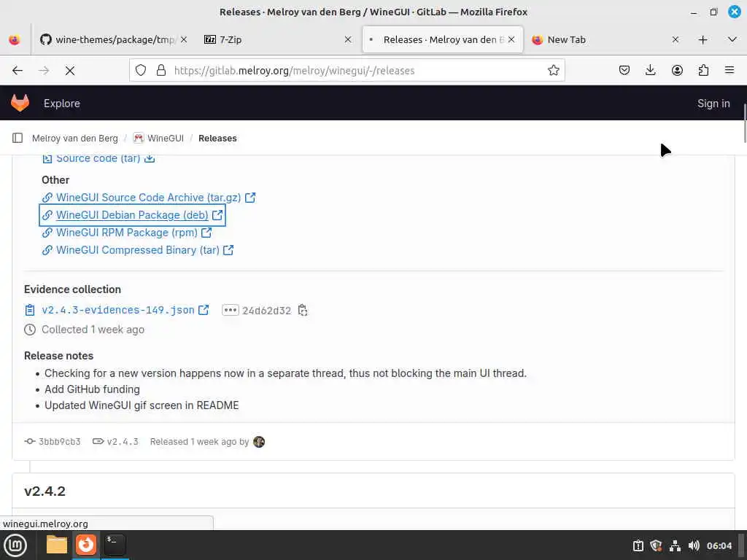
Task: Click the download icon next to Source code (tar)
Action: 150,158
